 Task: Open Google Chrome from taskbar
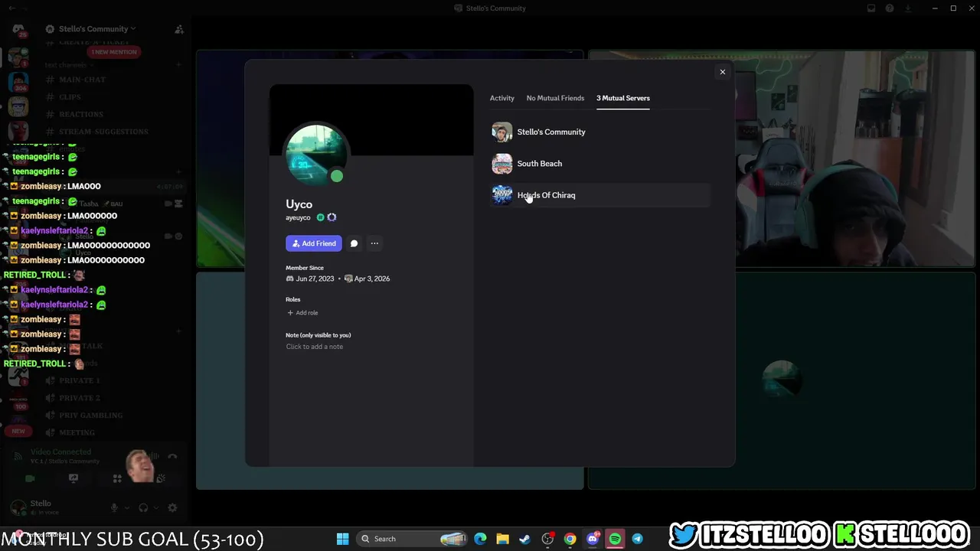point(570,539)
